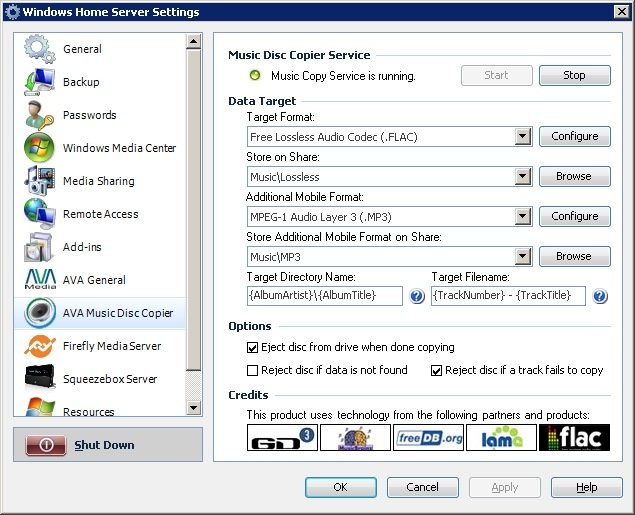Click the FLAC credit logo
Viewport: 635px width, 515px height.
pos(574,437)
